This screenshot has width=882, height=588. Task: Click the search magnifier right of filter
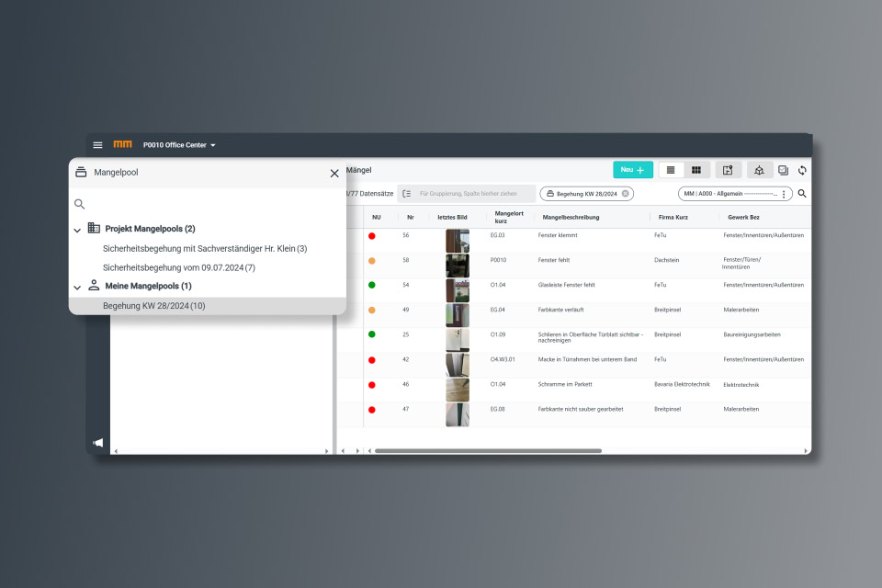802,194
